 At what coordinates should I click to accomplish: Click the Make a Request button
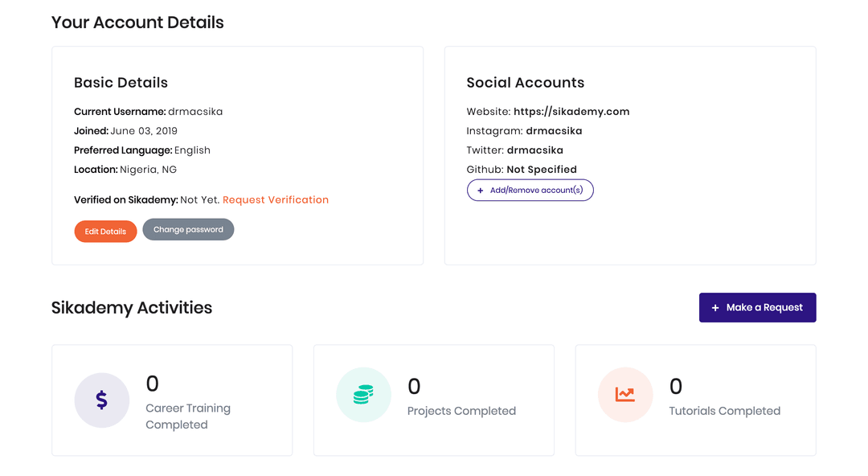[x=757, y=307]
